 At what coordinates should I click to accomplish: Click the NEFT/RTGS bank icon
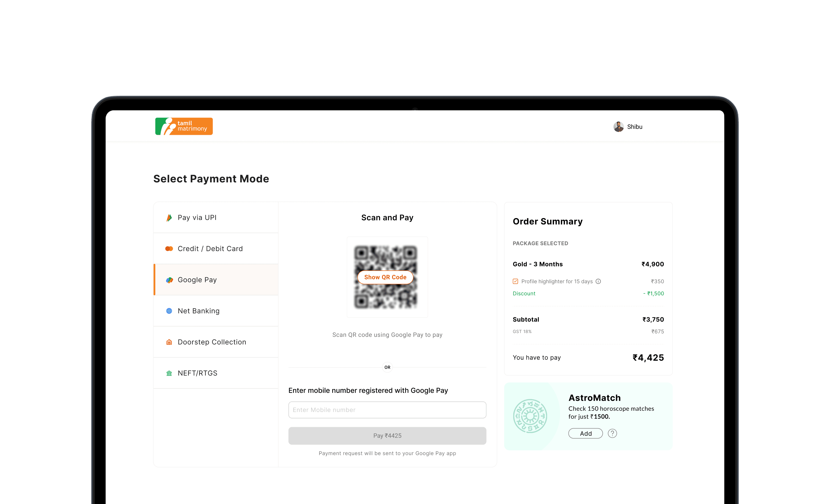(x=169, y=373)
